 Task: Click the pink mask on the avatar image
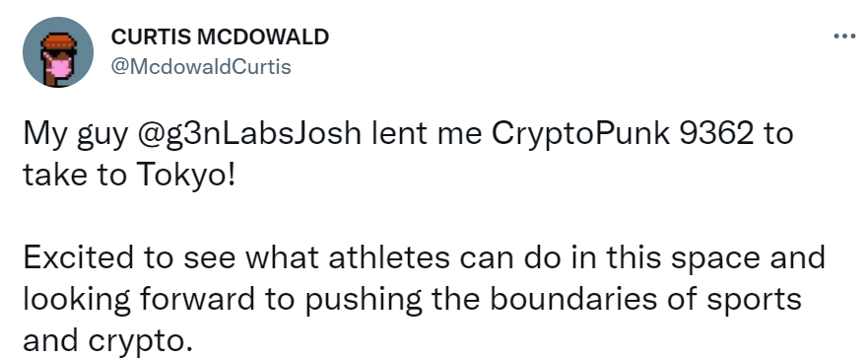pyautogui.click(x=59, y=68)
